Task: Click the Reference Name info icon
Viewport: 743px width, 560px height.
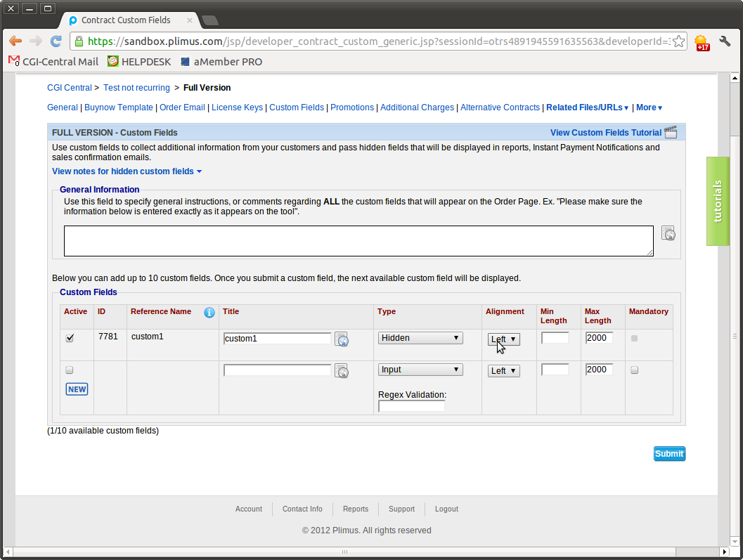Action: [209, 313]
